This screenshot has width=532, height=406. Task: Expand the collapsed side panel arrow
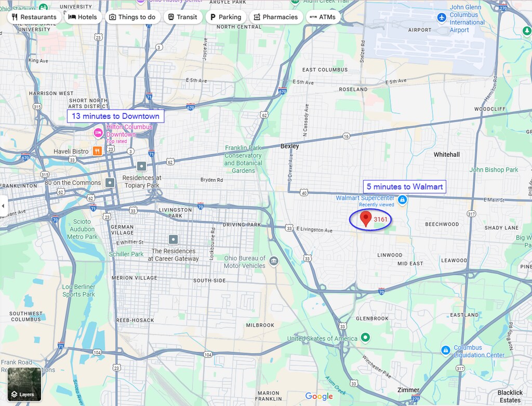(x=3, y=206)
